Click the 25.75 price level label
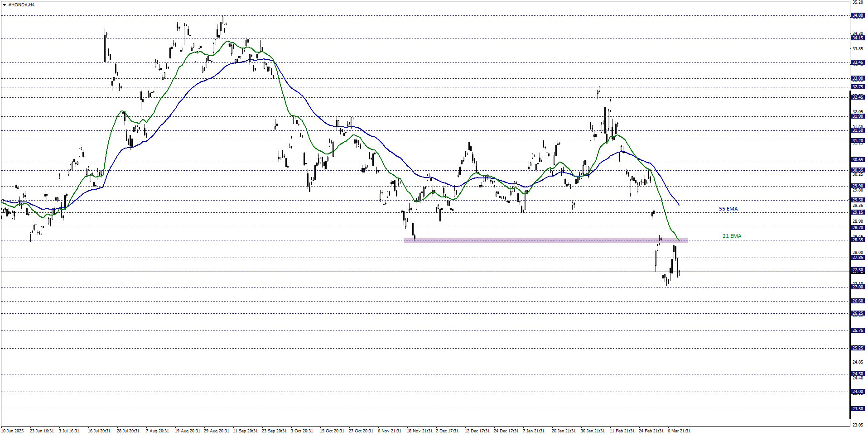 point(858,331)
